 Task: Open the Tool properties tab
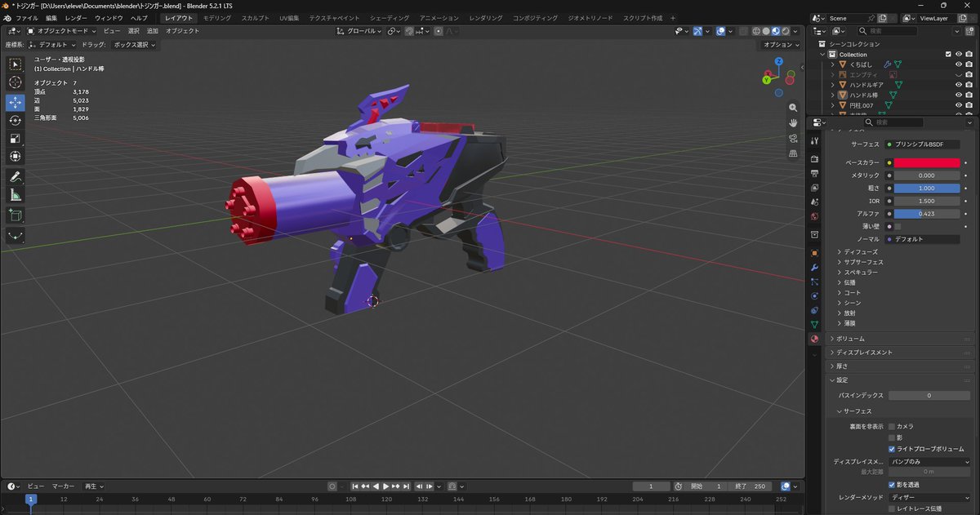[x=814, y=140]
